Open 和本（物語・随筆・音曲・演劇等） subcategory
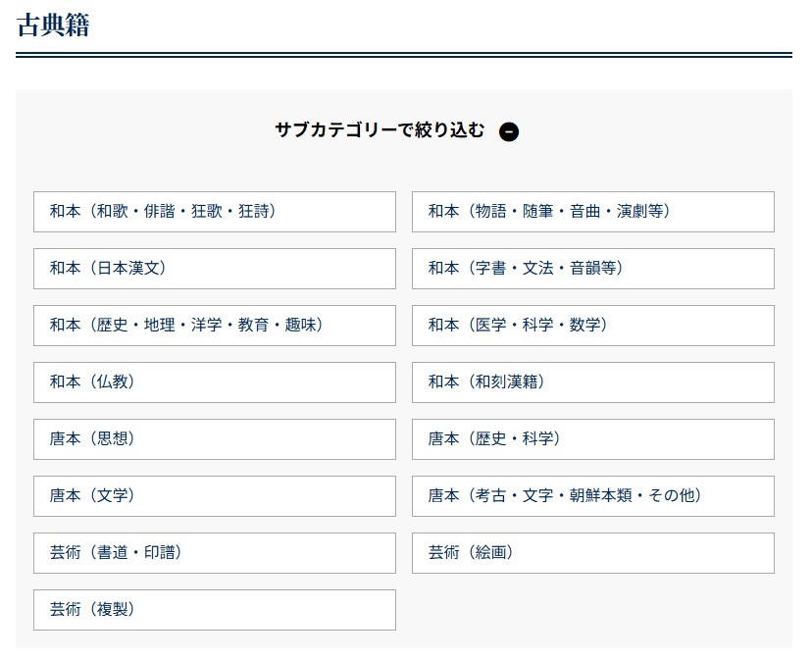Viewport: 812px width, 660px height. coord(592,212)
